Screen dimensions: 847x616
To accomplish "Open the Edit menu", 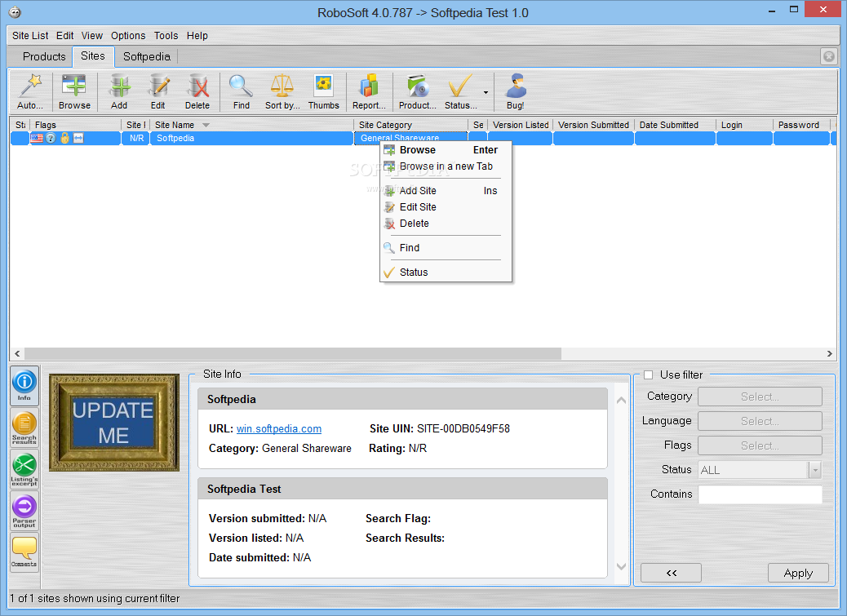I will pos(64,36).
